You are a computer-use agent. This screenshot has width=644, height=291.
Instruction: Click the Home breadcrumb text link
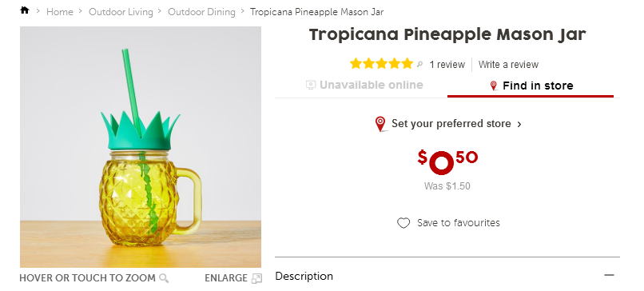pos(60,12)
